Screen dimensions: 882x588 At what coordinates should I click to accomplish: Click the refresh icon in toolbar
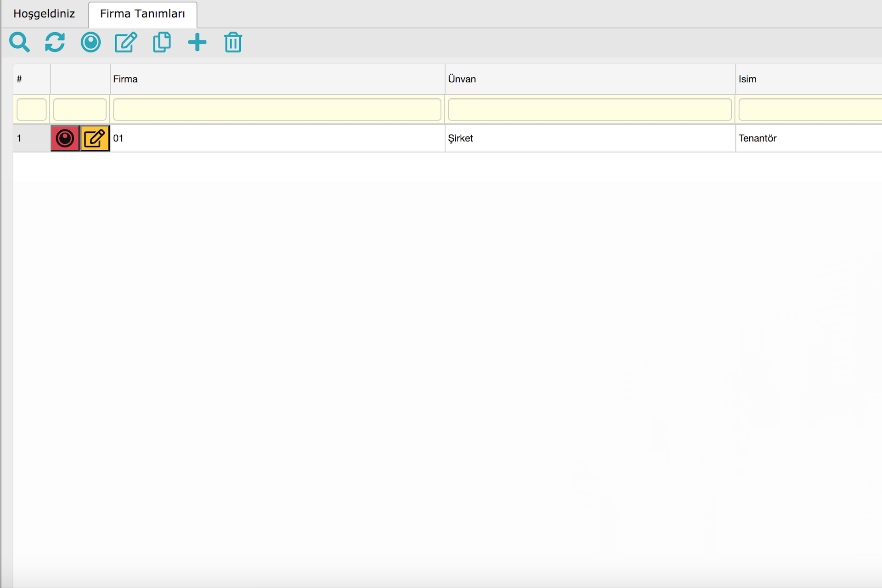[x=55, y=42]
